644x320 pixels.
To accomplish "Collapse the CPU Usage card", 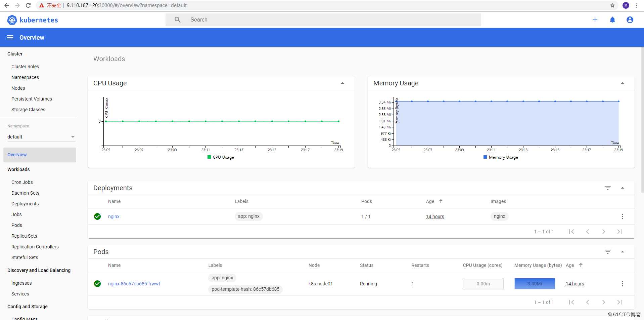I will (342, 83).
